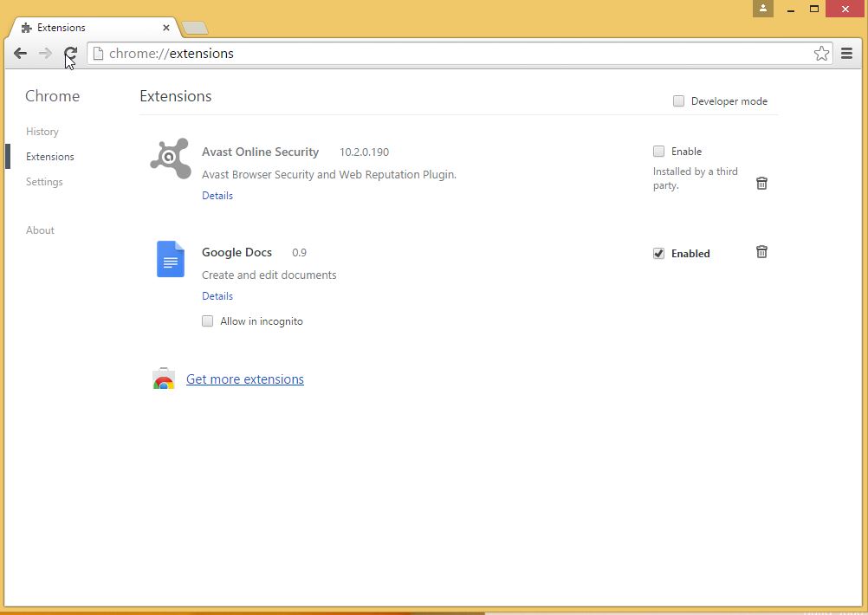Image resolution: width=868 pixels, height=615 pixels.
Task: Enable the Avast Online Security extension
Action: (x=658, y=151)
